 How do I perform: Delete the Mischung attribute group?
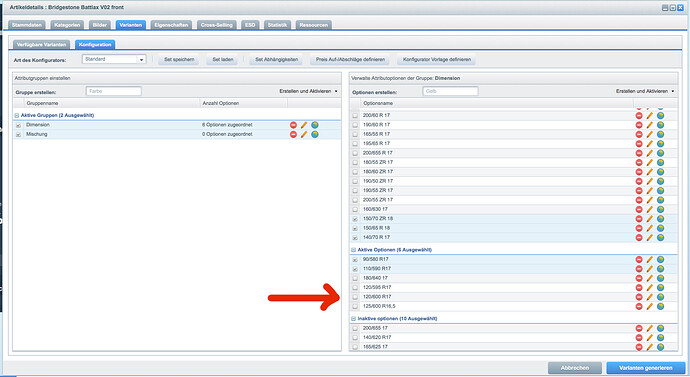click(x=294, y=134)
